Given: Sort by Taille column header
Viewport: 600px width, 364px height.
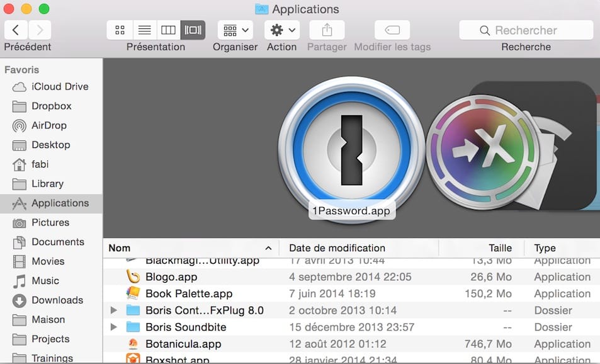Looking at the screenshot, I should coord(481,248).
